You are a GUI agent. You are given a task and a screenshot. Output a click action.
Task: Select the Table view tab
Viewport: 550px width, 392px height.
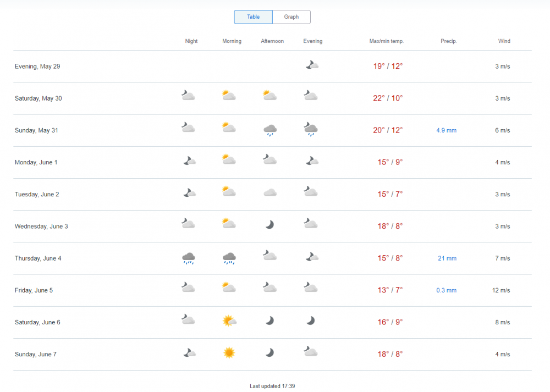[x=253, y=17]
